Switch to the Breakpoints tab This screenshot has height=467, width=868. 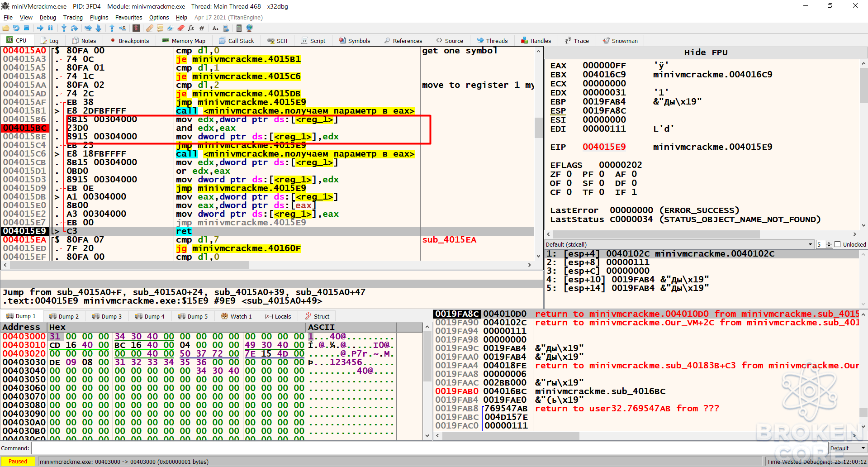[130, 41]
